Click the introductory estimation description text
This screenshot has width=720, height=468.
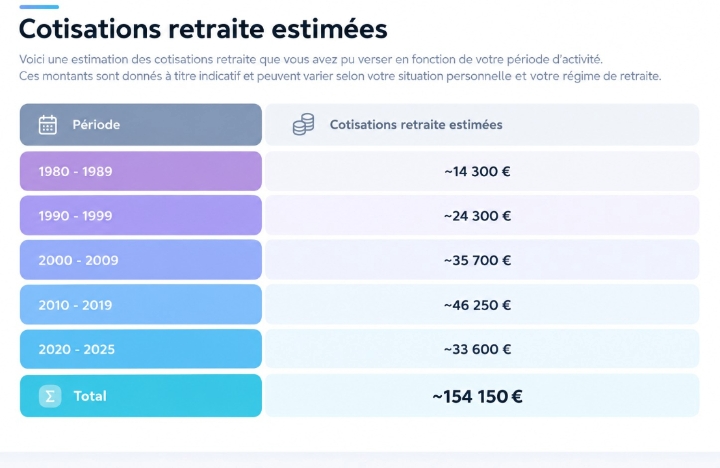click(x=340, y=68)
